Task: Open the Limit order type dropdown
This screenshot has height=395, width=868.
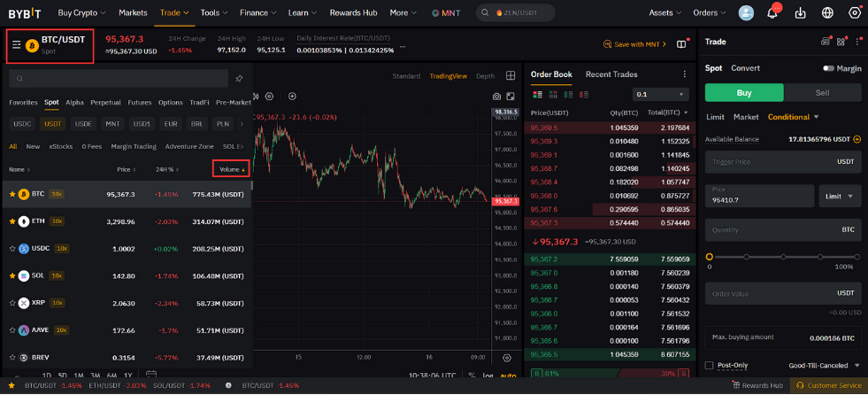Action: click(x=840, y=196)
